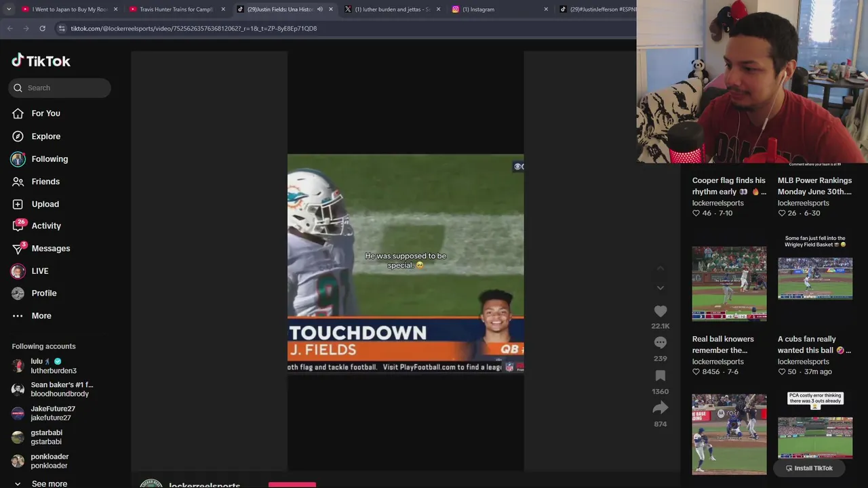
Task: Click the Search input field
Action: click(x=60, y=87)
